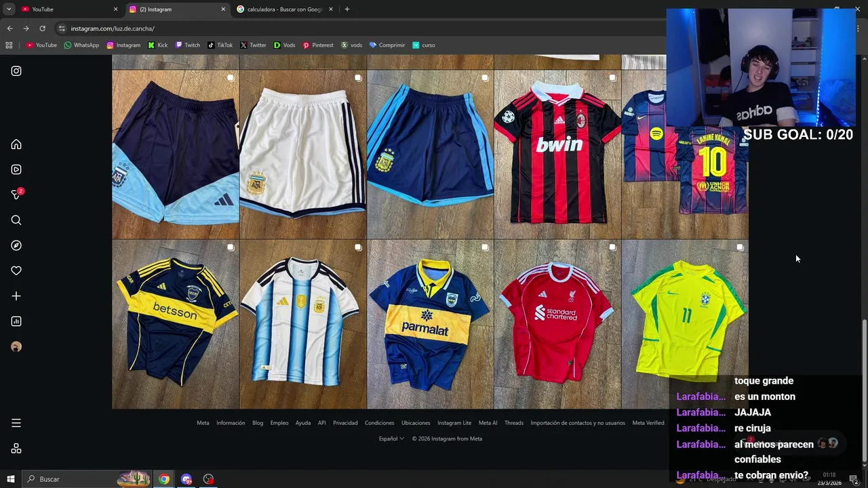Open the 'Also from Meta' icon
The height and width of the screenshot is (488, 868).
[x=16, y=449]
